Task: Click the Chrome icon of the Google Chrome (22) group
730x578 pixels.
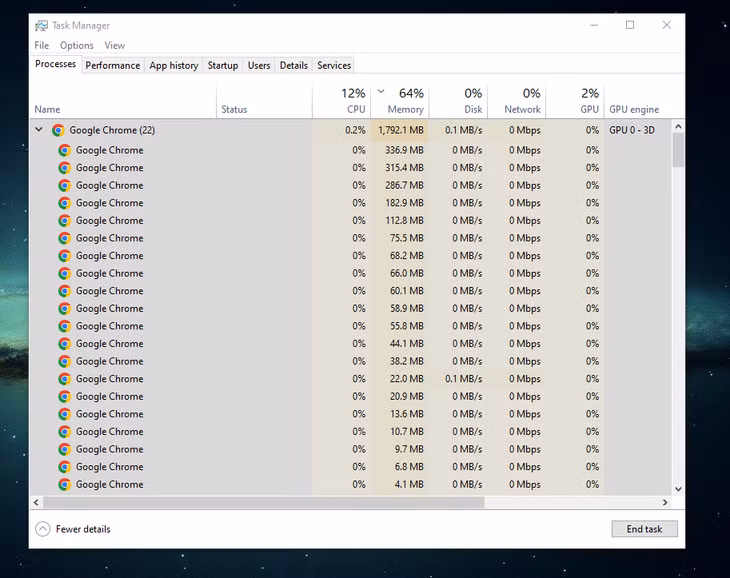Action: [58, 130]
